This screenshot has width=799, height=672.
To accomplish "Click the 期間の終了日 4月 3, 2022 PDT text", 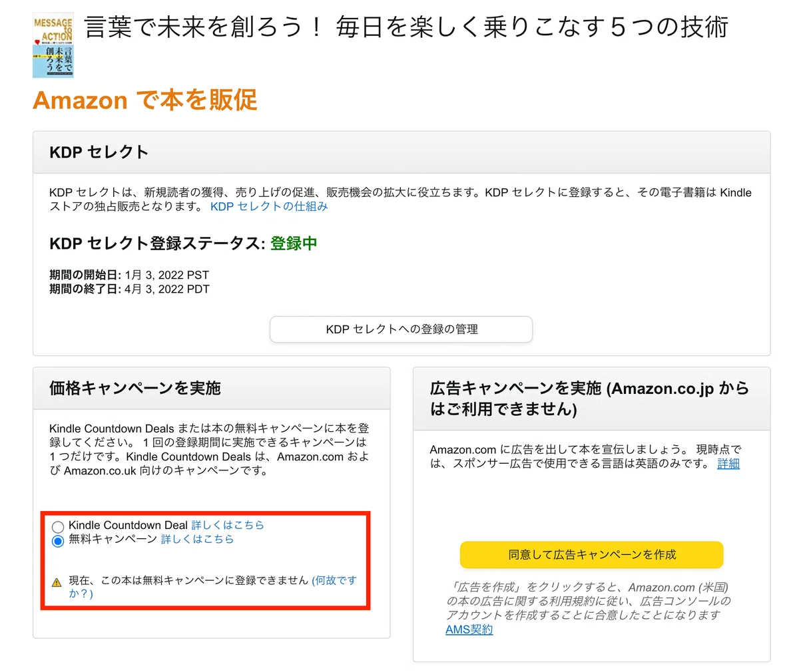I will [129, 289].
